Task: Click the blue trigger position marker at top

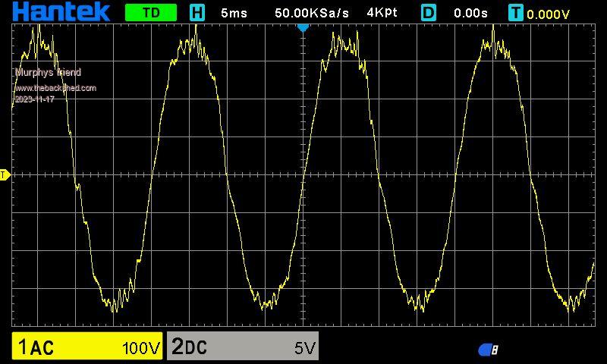Action: [x=303, y=27]
